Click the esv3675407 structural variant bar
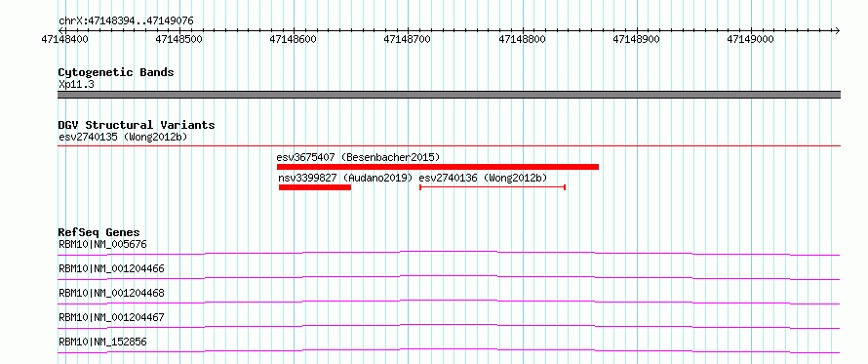This screenshot has height=364, width=868. click(437, 167)
